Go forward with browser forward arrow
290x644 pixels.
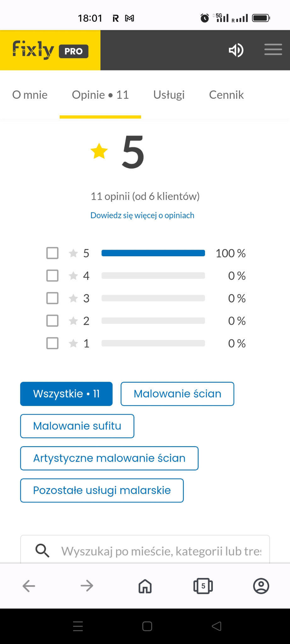tap(87, 586)
